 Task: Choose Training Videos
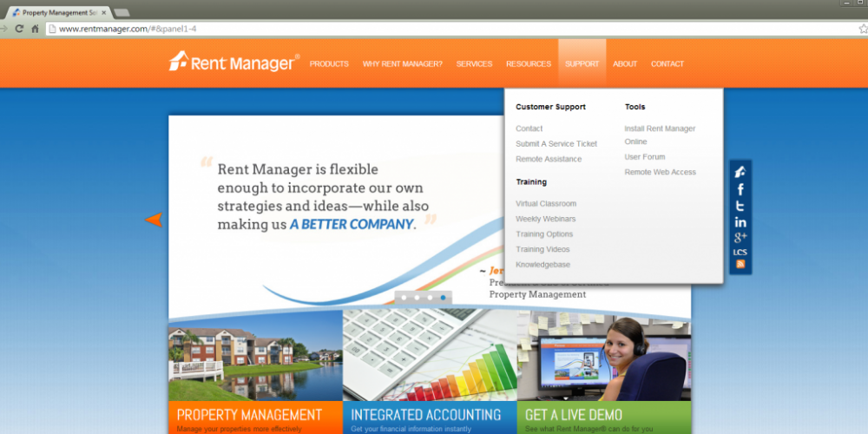click(x=542, y=249)
